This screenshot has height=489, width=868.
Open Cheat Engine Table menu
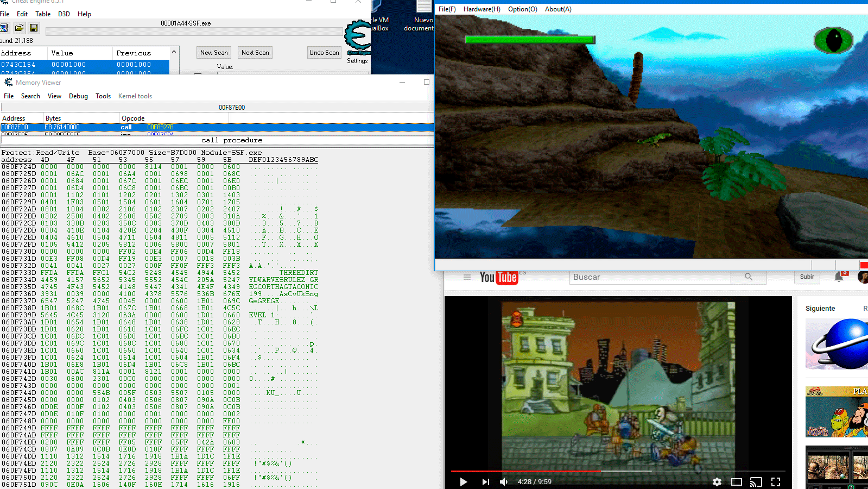(43, 14)
